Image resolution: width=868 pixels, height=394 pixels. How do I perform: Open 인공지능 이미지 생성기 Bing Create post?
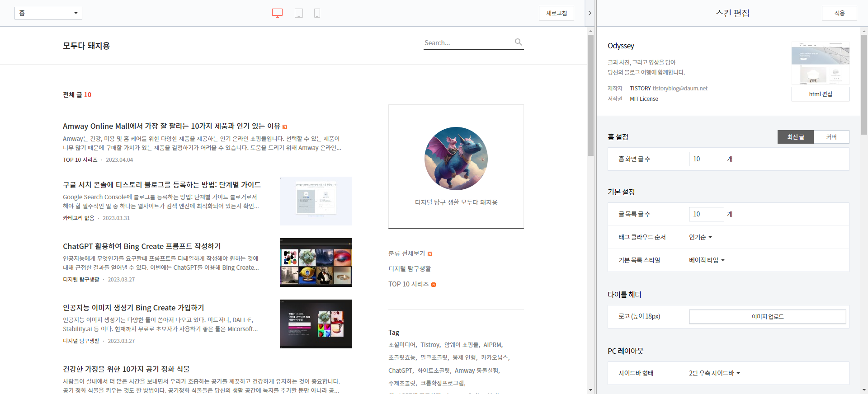click(x=133, y=308)
